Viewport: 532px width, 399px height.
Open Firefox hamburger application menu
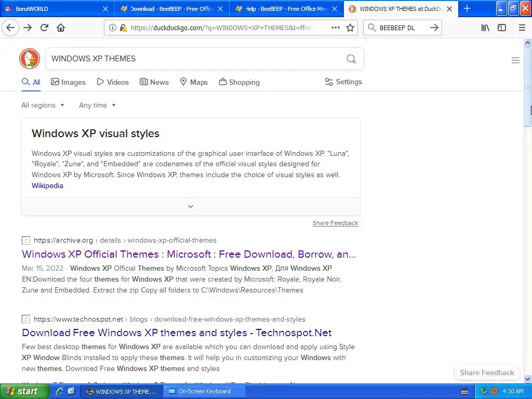522,28
